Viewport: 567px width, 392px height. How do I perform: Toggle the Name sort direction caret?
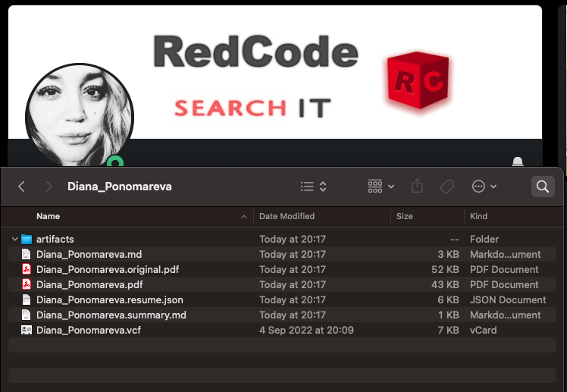click(x=244, y=217)
